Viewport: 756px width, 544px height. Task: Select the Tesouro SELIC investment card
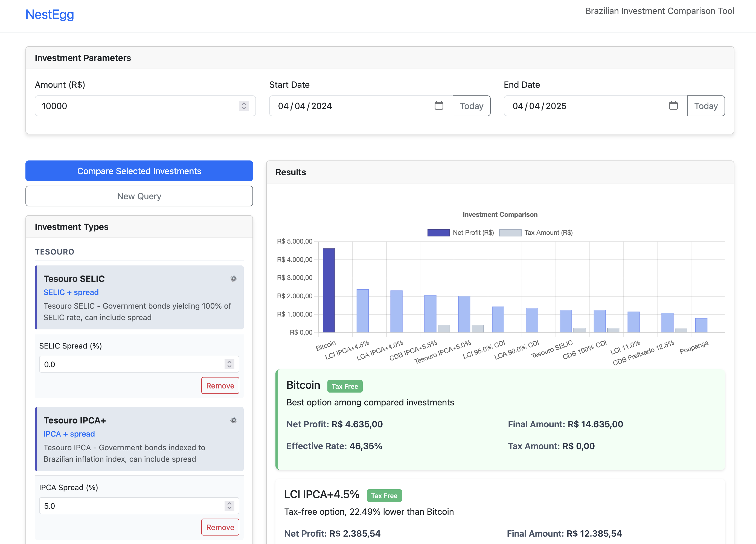click(139, 297)
